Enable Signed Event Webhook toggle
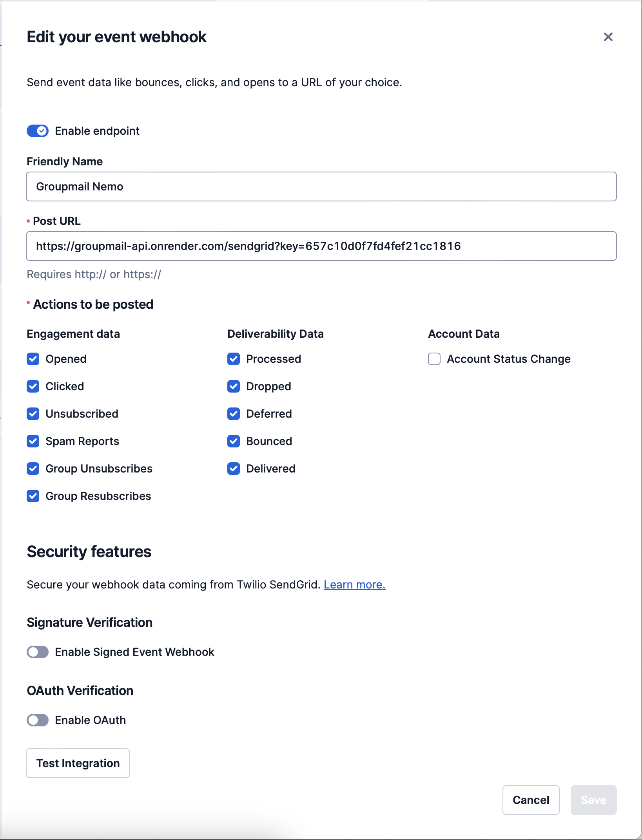 [38, 652]
